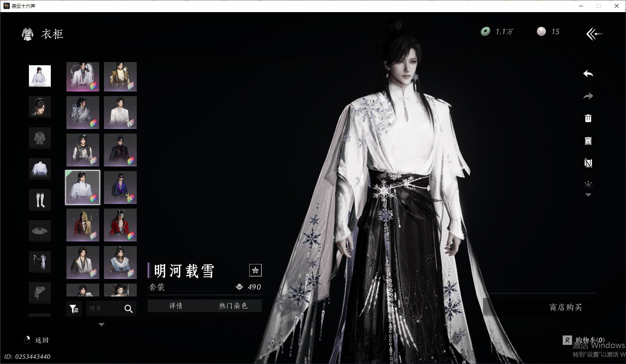Viewport: 626px width, 364px height.
Task: Open the search magnifier in the wardrobe
Action: pos(129,309)
